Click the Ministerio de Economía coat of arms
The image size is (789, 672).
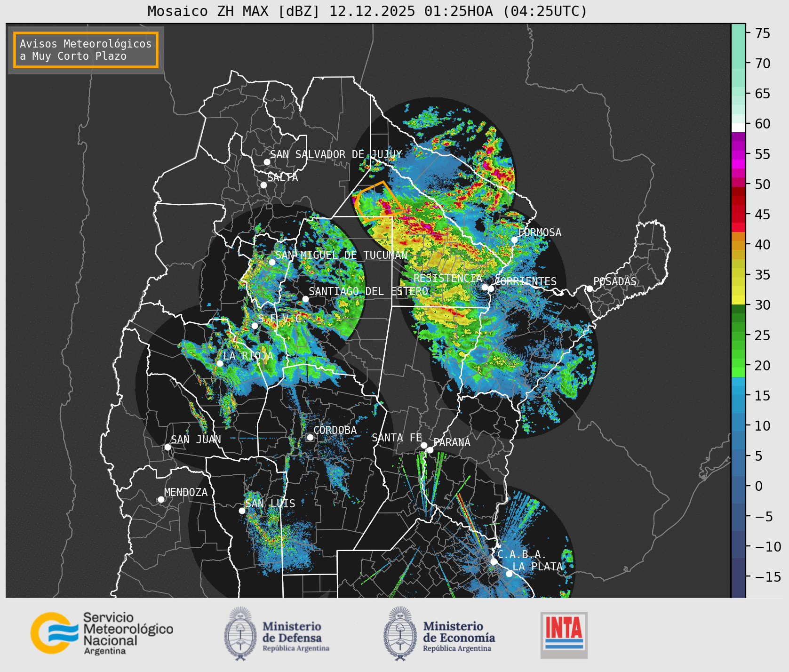(x=401, y=633)
